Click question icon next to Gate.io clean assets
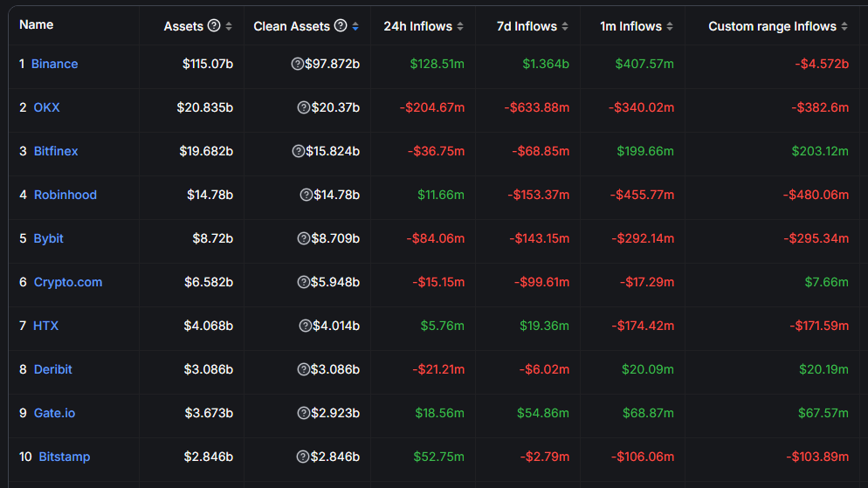Image resolution: width=868 pixels, height=488 pixels. coord(303,413)
